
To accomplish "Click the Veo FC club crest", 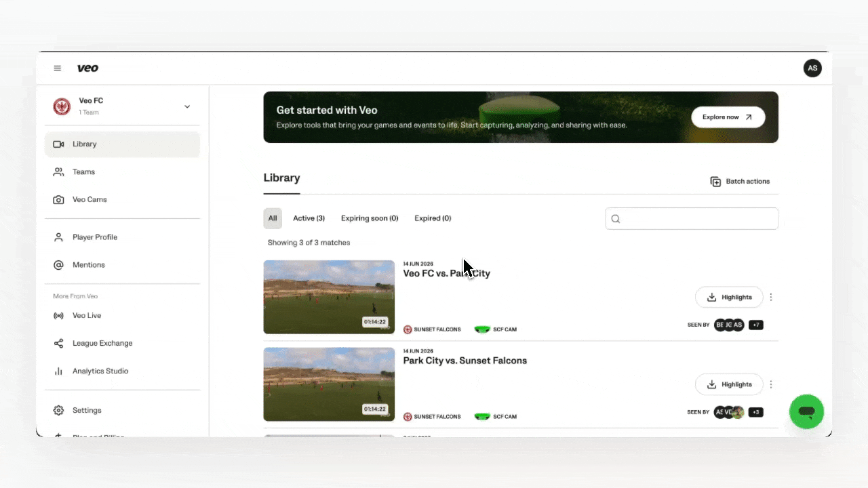I will pos(62,106).
